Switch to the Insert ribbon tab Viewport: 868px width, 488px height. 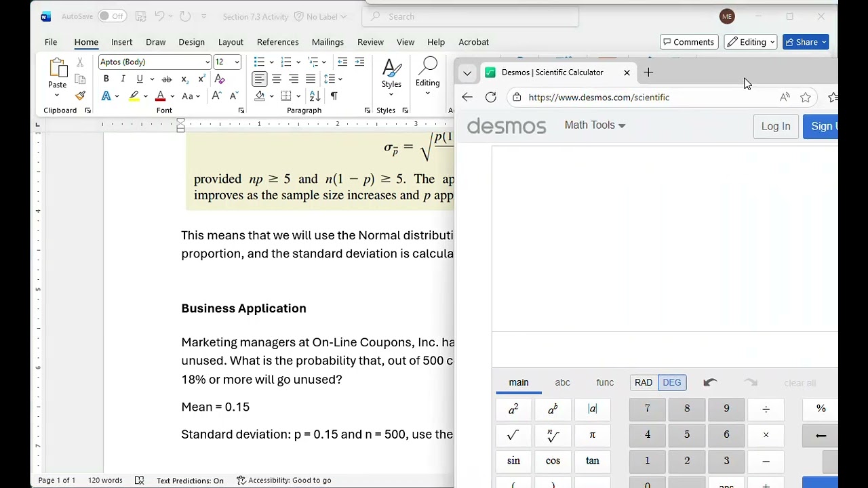point(121,42)
